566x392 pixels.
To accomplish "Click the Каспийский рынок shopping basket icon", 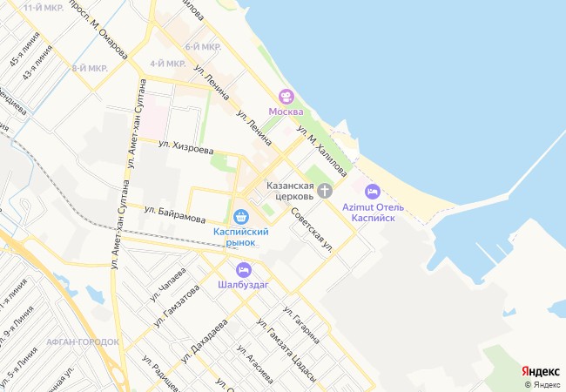I will [x=240, y=217].
